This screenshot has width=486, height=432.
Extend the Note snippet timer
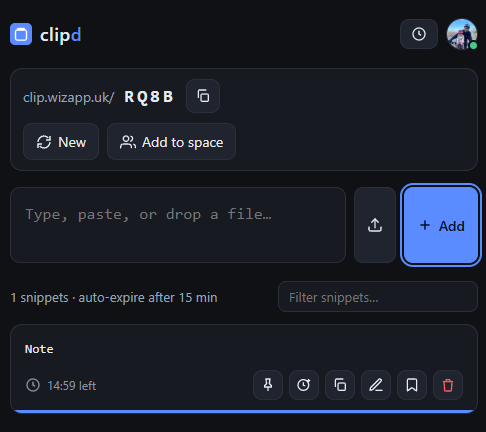click(x=304, y=385)
